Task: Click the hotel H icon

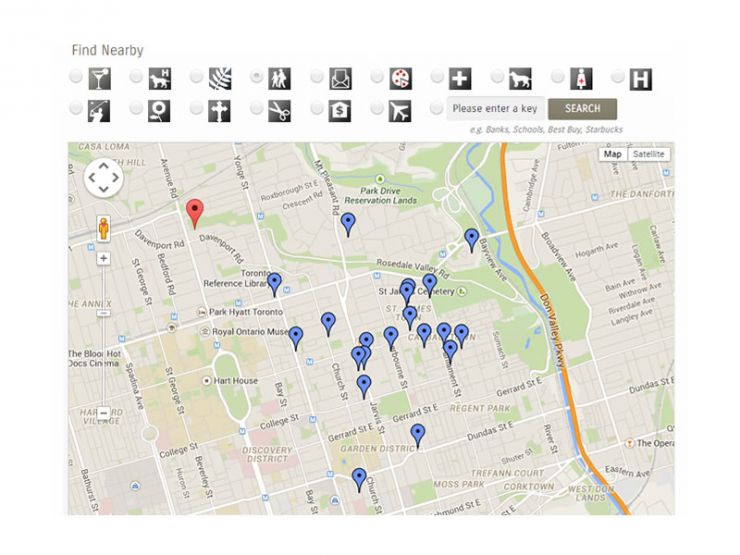Action: (x=641, y=78)
